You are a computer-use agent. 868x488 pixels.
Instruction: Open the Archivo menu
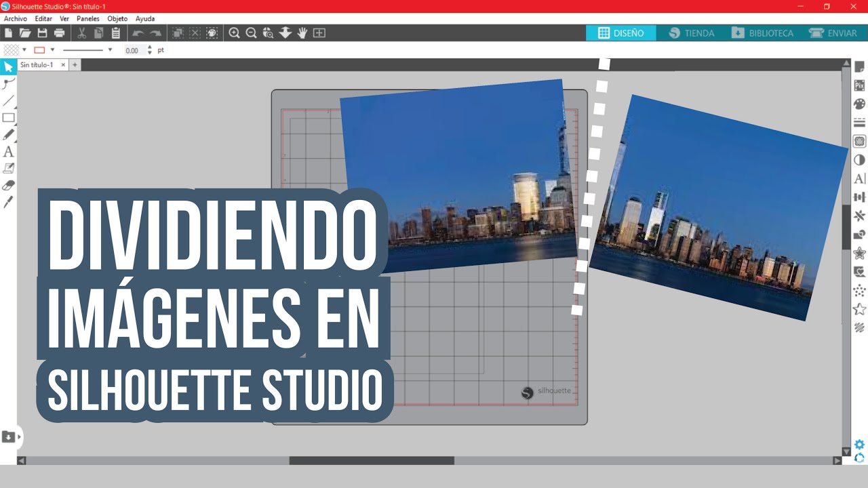pyautogui.click(x=16, y=19)
